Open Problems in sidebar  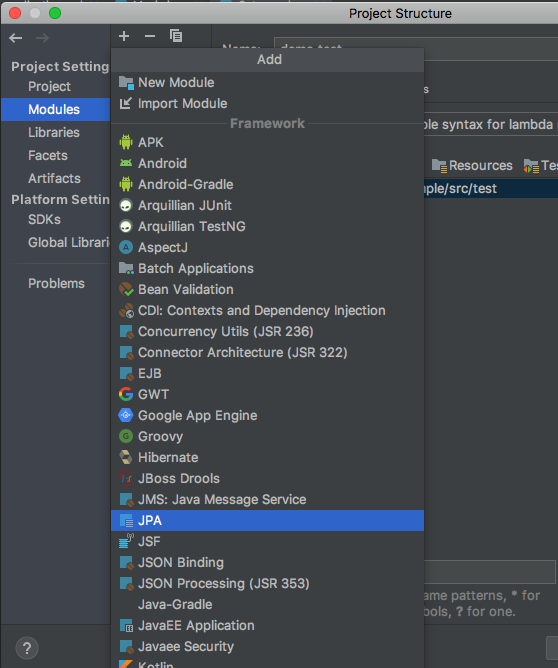[x=55, y=283]
